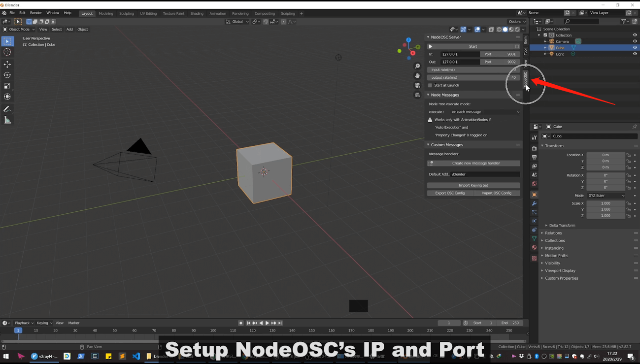Open the View Layer properties tab icon
Viewport: 640px width, 364px height.
(534, 166)
